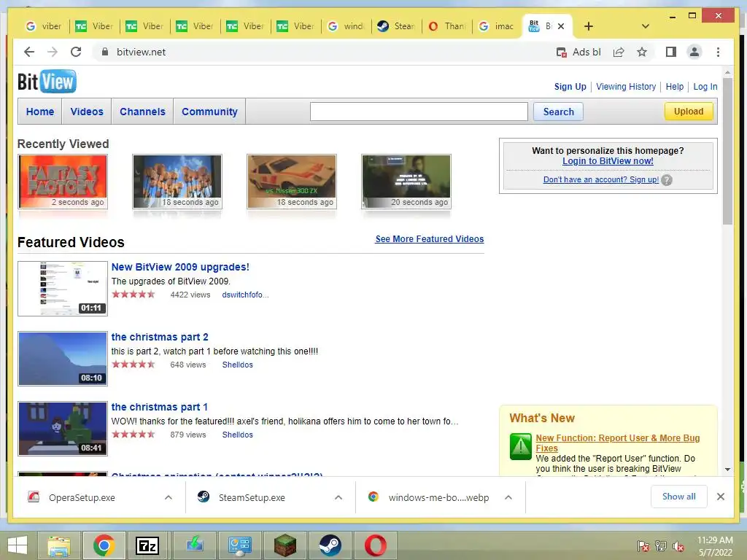Switch to the Steam tab
Viewport: 747px width, 560px height.
point(396,26)
